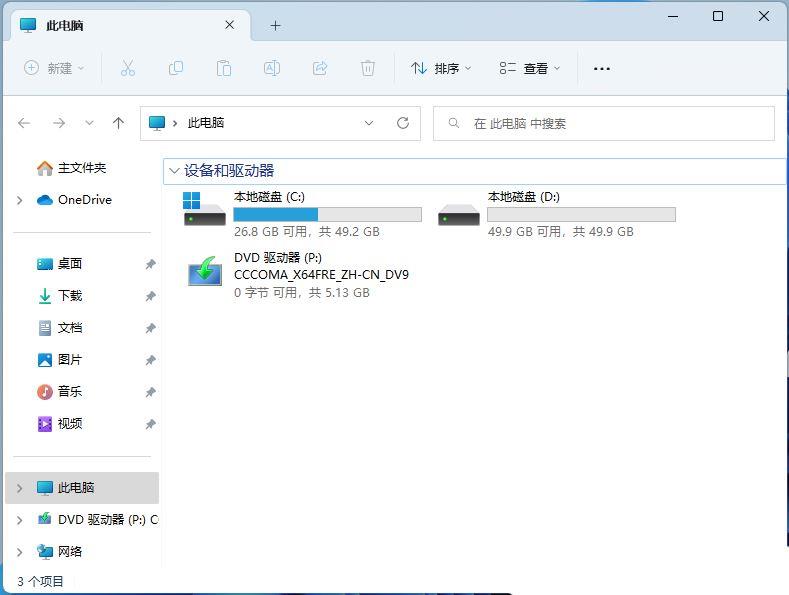Add a new tab with plus button
The image size is (789, 595).
pyautogui.click(x=275, y=25)
